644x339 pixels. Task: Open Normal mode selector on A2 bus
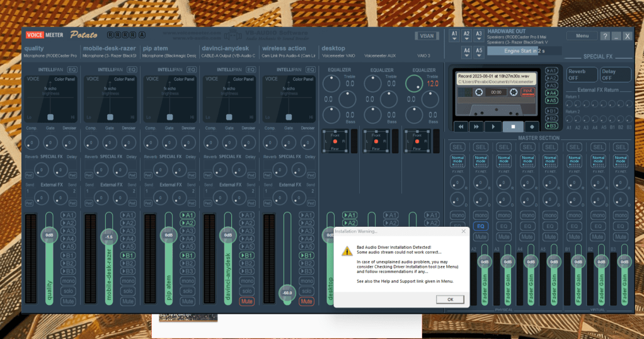(481, 160)
